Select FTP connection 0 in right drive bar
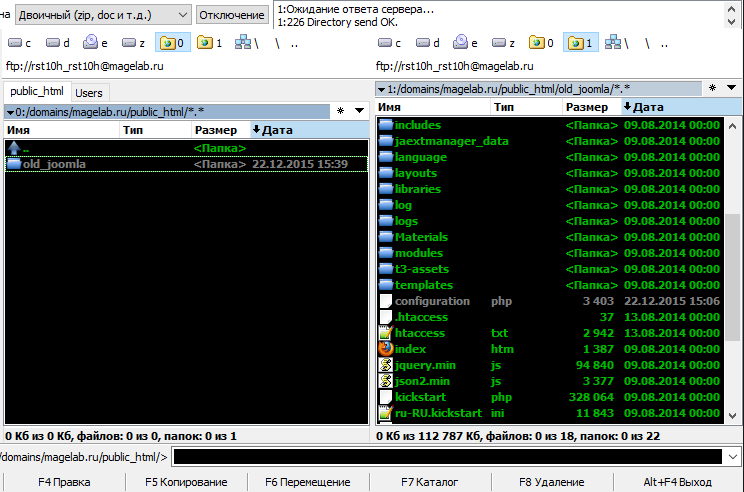Image resolution: width=744 pixels, height=492 pixels. click(539, 43)
